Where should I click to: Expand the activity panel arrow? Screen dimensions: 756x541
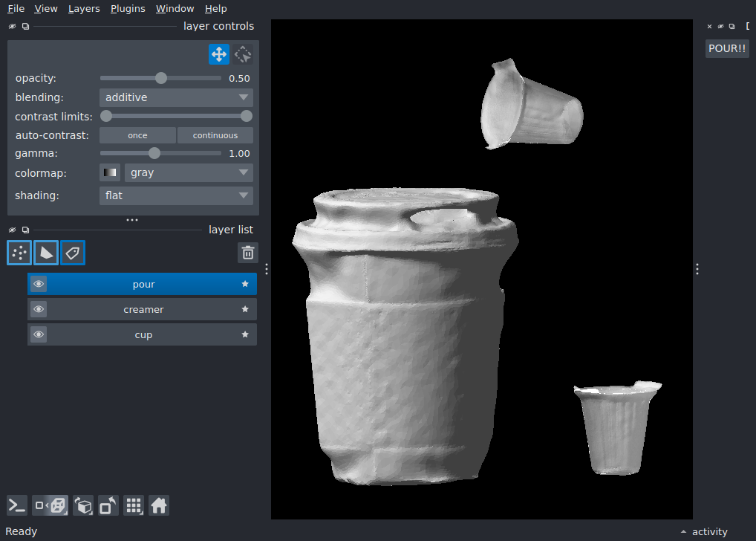pos(683,531)
